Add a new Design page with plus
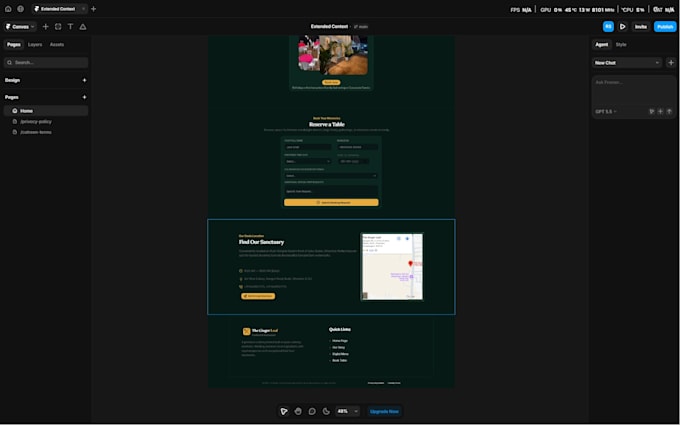This screenshot has width=680, height=425. tap(84, 80)
